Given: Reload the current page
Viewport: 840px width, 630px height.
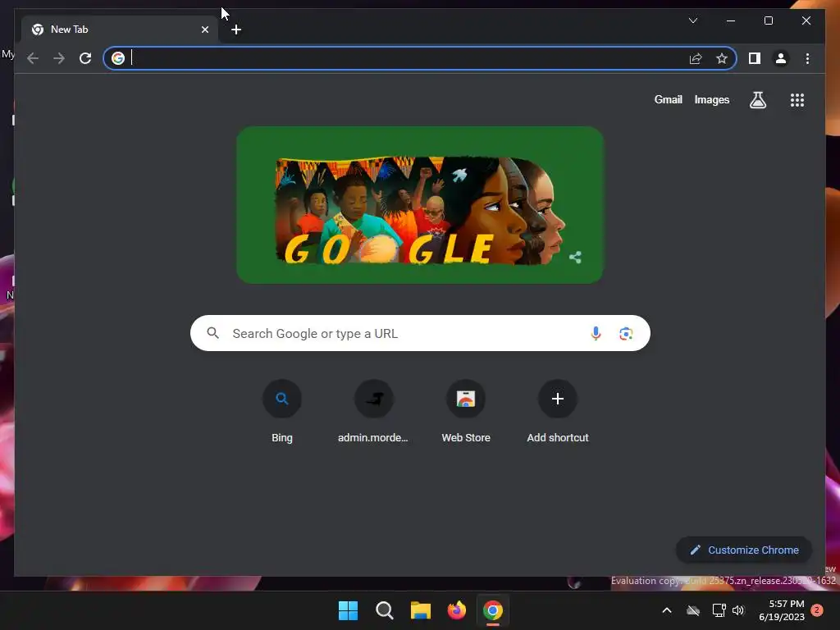Looking at the screenshot, I should 85,58.
